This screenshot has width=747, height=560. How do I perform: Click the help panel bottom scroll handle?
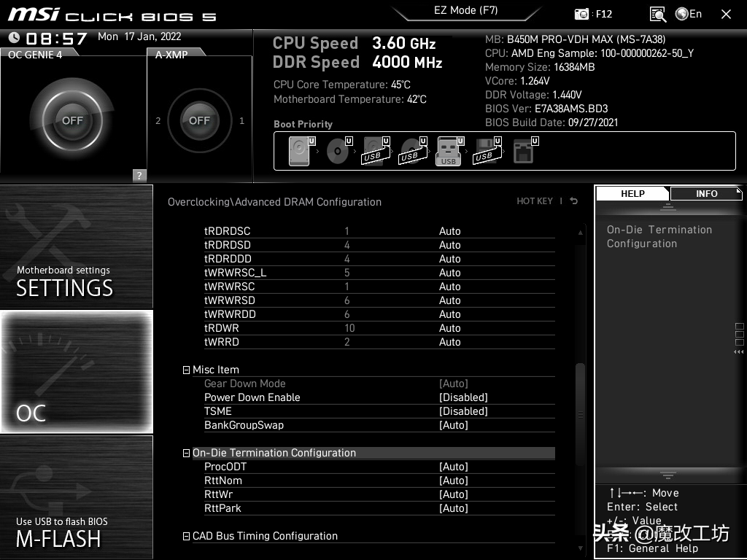coord(668,475)
